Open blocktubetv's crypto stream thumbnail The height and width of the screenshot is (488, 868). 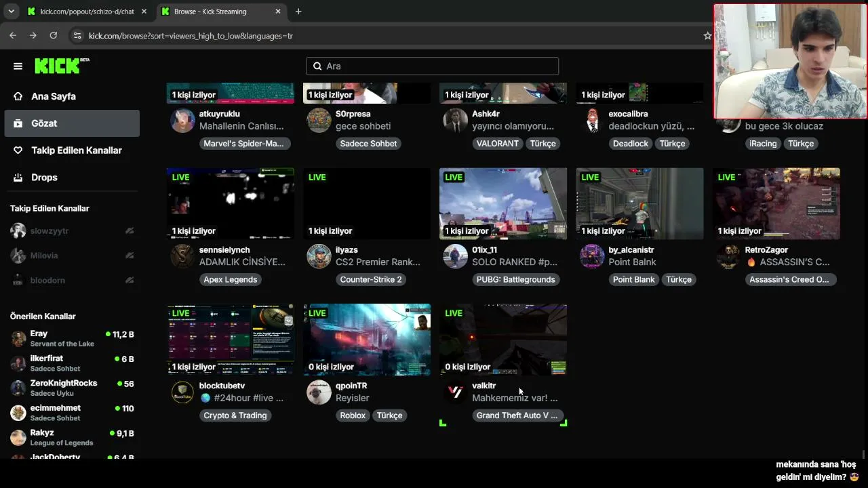tap(231, 339)
